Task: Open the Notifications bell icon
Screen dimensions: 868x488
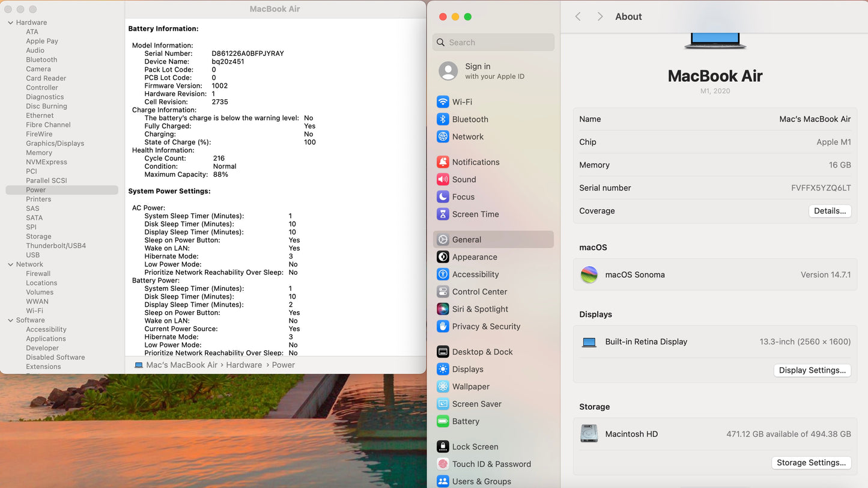Action: (443, 162)
